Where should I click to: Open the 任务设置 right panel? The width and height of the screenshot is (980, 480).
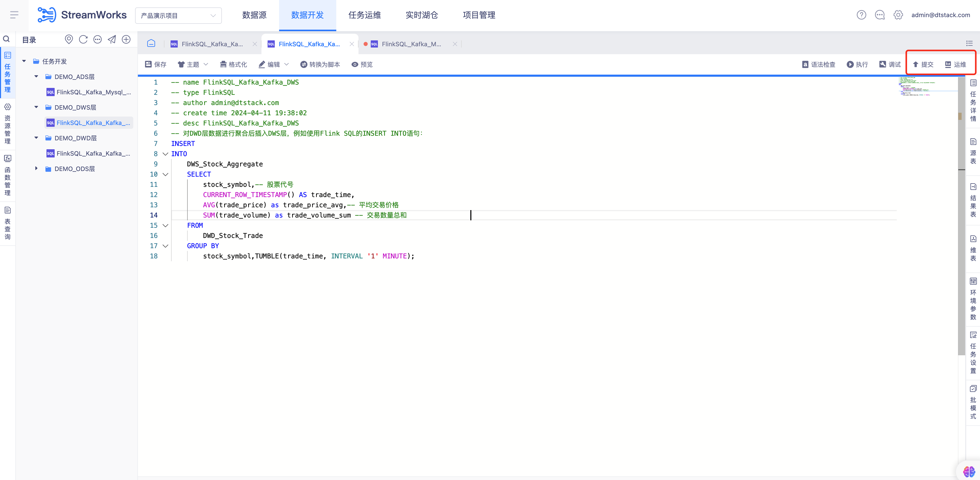pyautogui.click(x=973, y=353)
